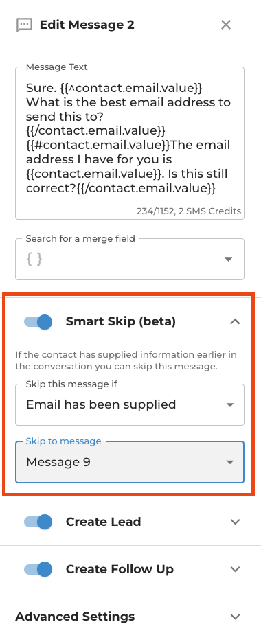Click the Create Lead section title
Viewport: 261px width, 644px height.
click(103, 522)
